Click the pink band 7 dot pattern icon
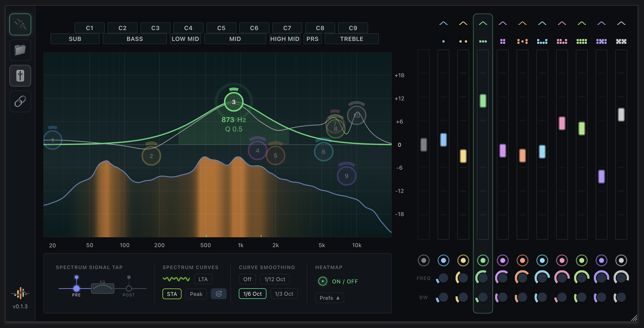 pos(562,41)
